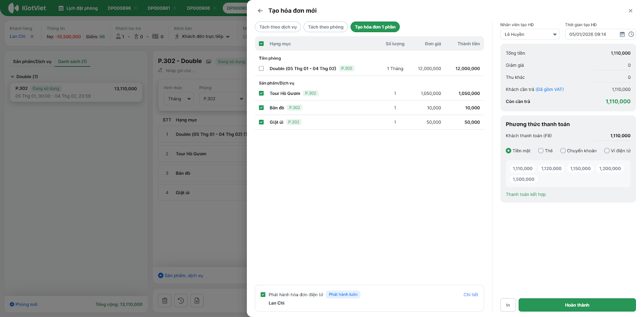Screen dimensions: 644x317
Task: Click the file upload icon button
Action: tap(197, 301)
